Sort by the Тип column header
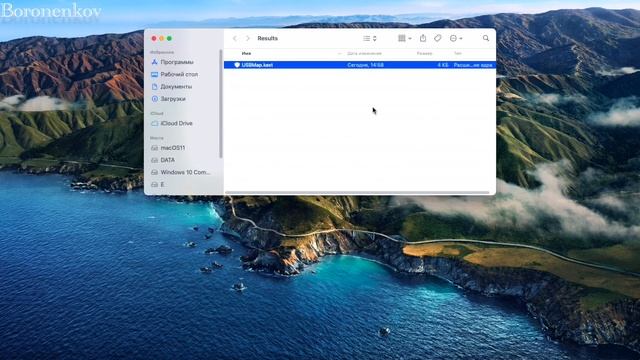The height and width of the screenshot is (360, 640). [458, 53]
